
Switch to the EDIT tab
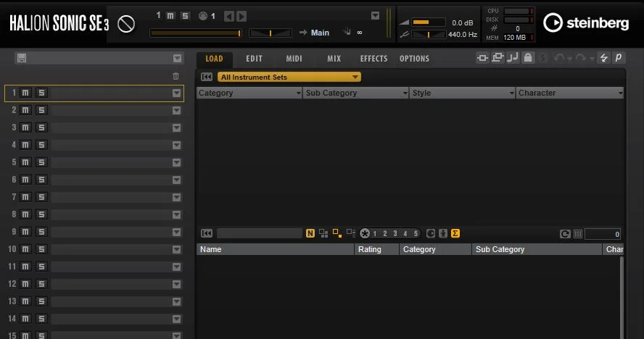click(x=255, y=59)
